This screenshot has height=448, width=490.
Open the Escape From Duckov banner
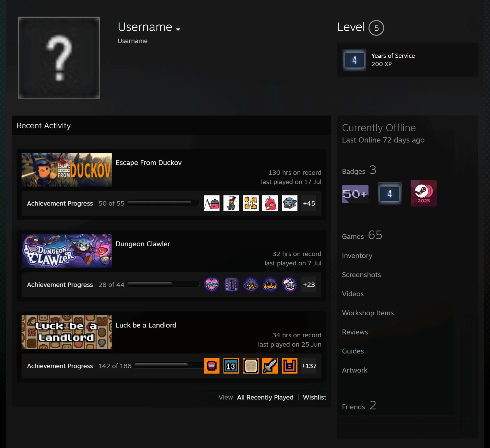[x=67, y=170]
